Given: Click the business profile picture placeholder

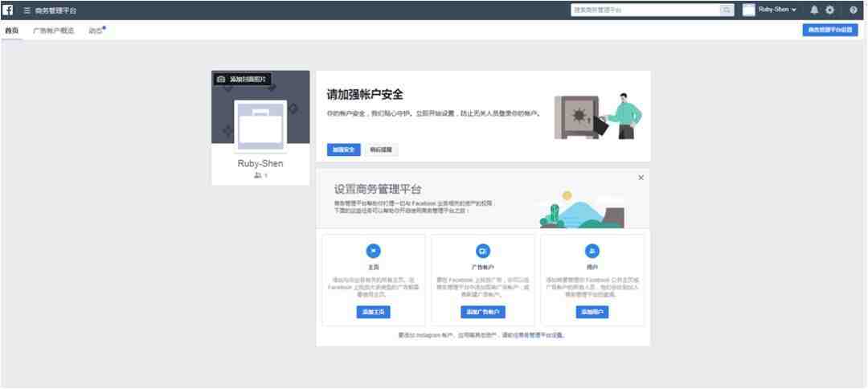Looking at the screenshot, I should [x=260, y=126].
